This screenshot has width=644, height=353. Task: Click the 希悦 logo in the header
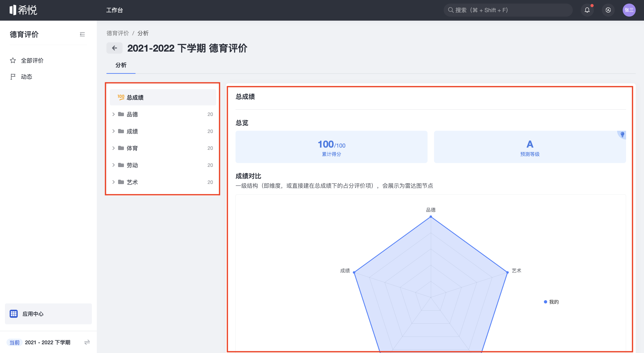point(23,10)
